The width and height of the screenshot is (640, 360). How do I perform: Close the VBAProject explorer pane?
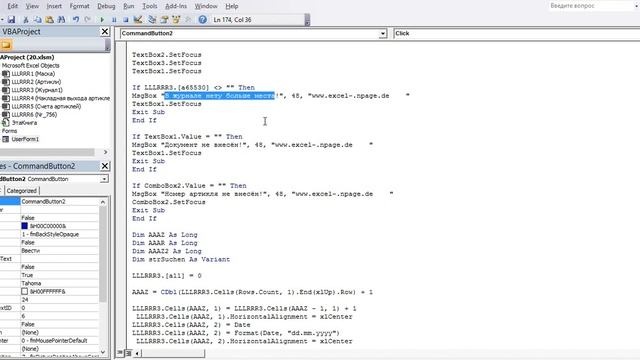105,31
